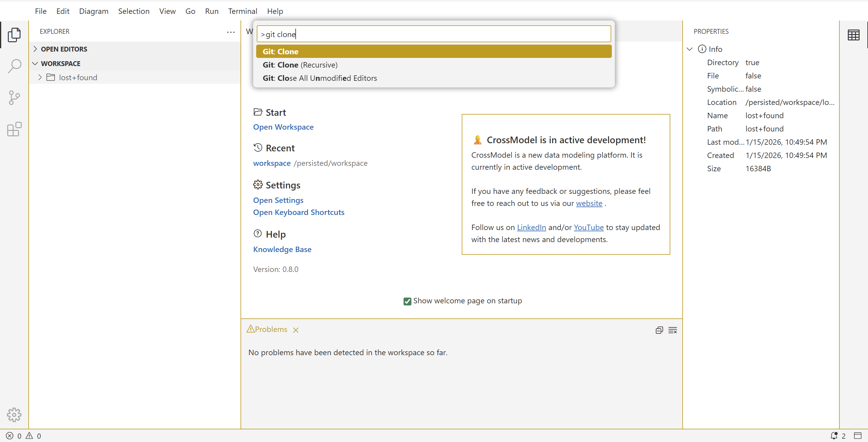Toggle the Properties table icon on right sidebar

pos(853,35)
